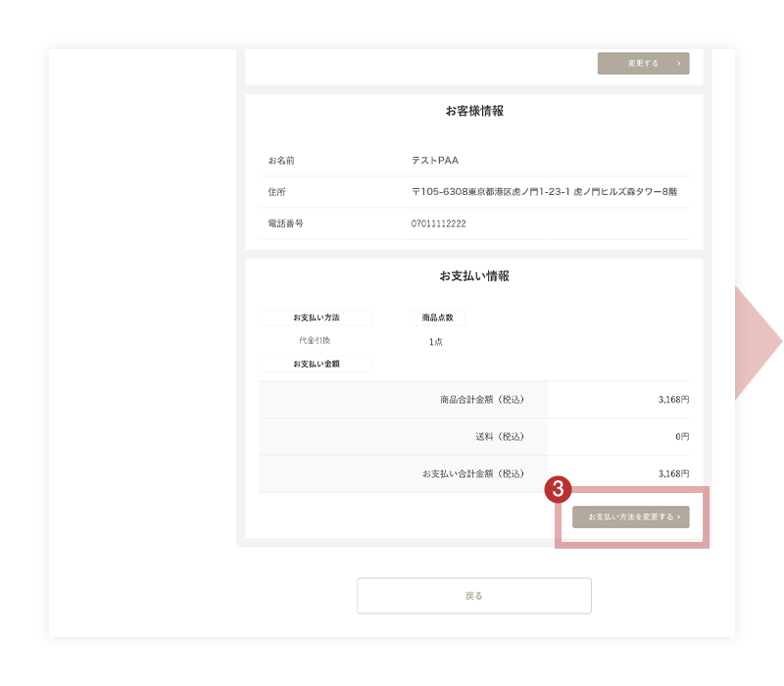Click the red number 3 badge
This screenshot has height=686, width=784.
click(x=557, y=489)
